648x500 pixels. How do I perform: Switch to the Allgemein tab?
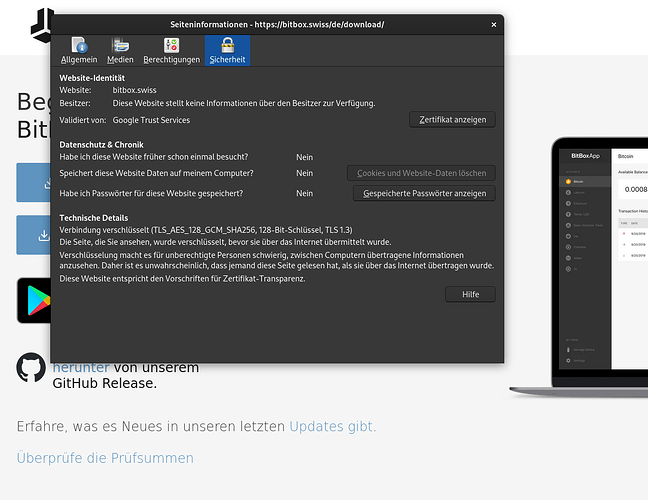[79, 50]
